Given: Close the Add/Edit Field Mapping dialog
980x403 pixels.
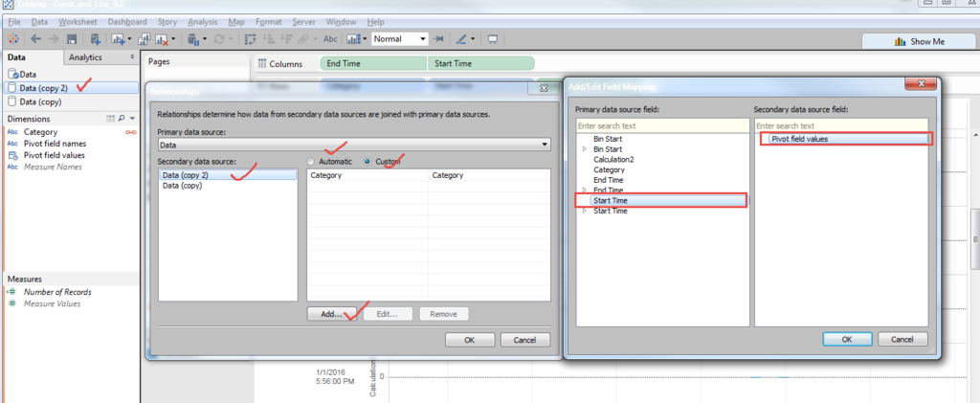Looking at the screenshot, I should (x=920, y=84).
